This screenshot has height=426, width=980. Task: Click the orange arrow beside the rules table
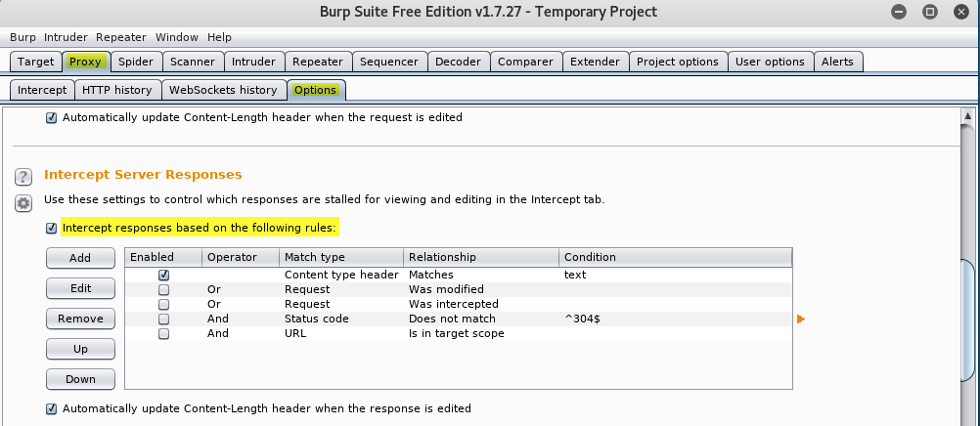pyautogui.click(x=801, y=319)
